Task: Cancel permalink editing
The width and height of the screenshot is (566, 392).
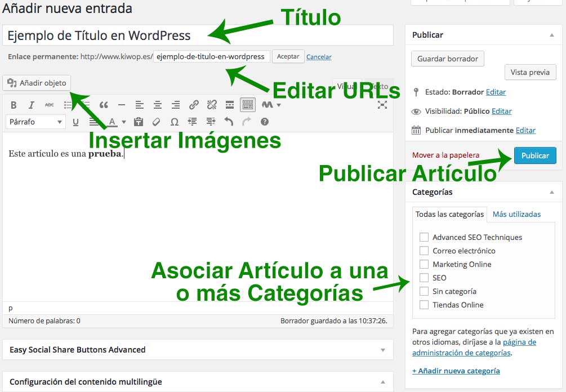Action: [x=319, y=57]
